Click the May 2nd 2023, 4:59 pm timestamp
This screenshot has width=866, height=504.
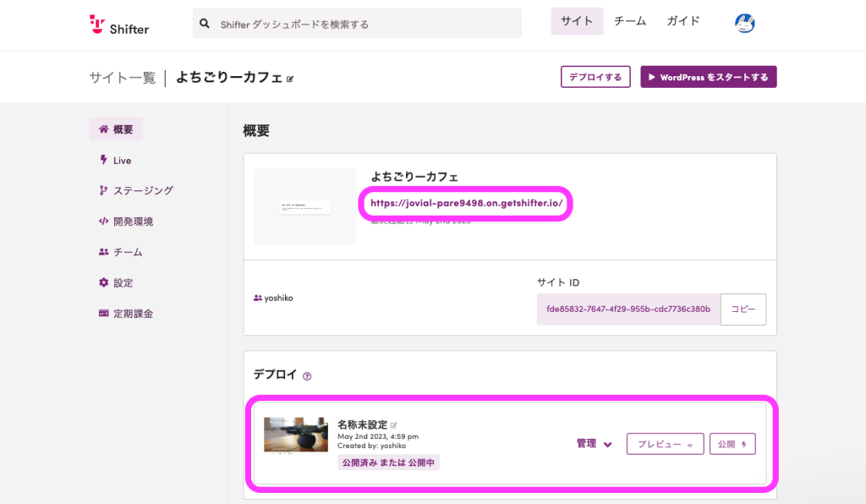coord(378,436)
